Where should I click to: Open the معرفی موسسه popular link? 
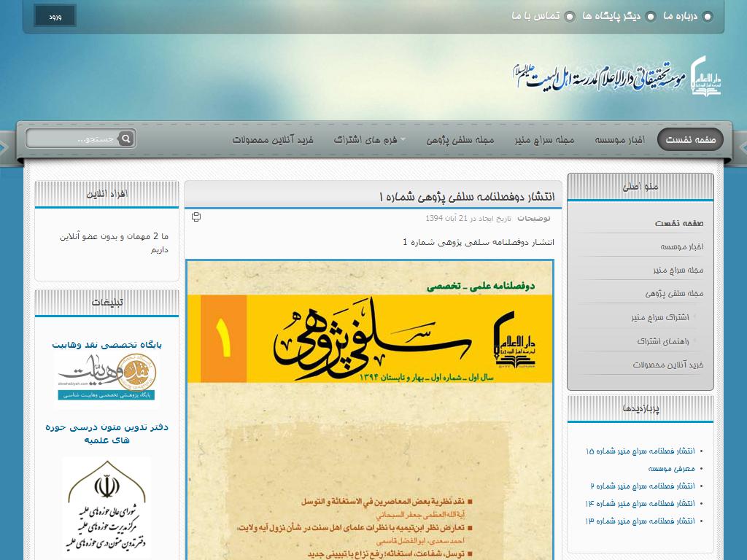click(x=671, y=469)
